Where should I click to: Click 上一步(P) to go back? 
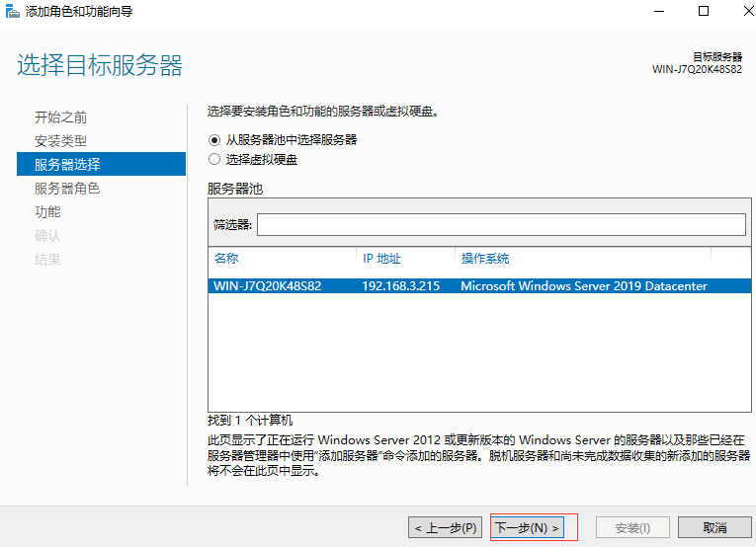(x=445, y=527)
